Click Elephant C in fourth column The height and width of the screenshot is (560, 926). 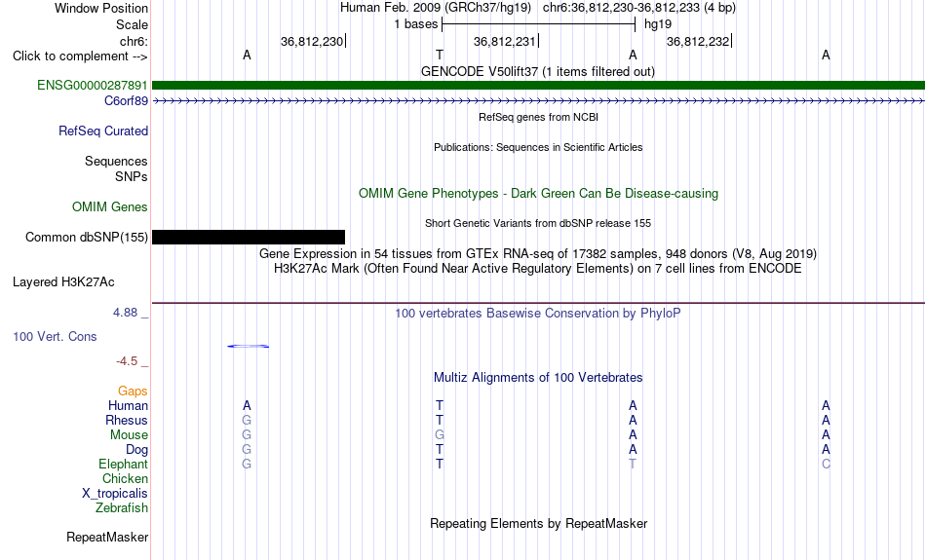826,464
